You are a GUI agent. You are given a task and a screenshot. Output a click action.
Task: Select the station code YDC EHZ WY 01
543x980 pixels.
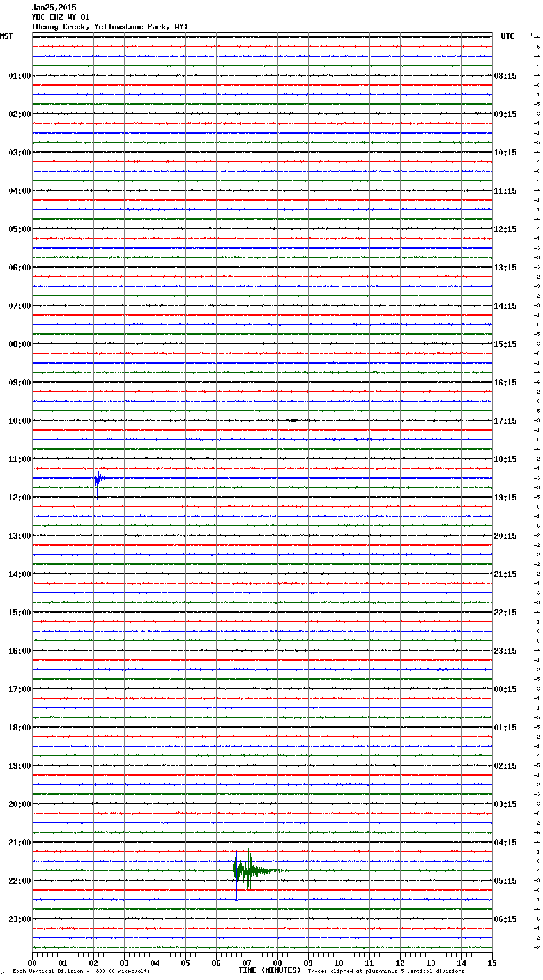pos(61,17)
